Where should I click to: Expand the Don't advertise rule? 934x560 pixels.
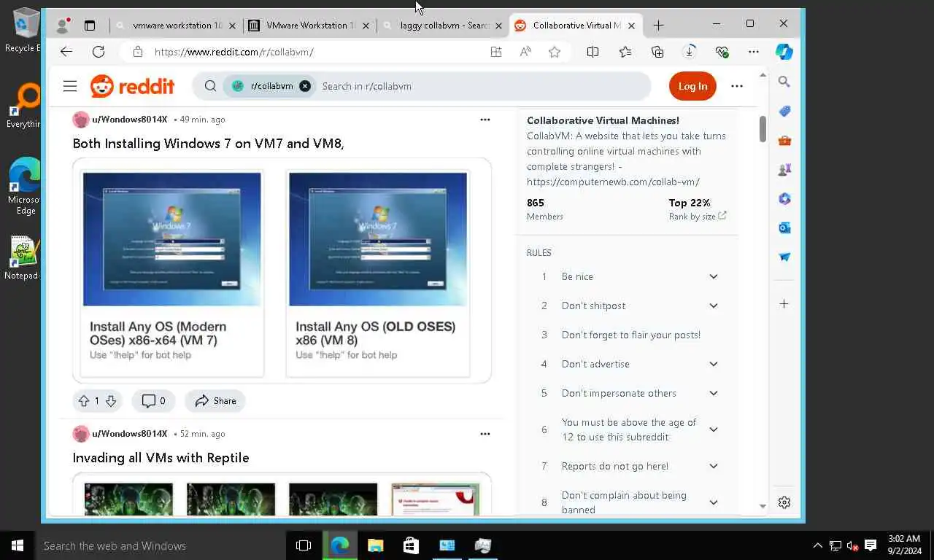click(714, 364)
